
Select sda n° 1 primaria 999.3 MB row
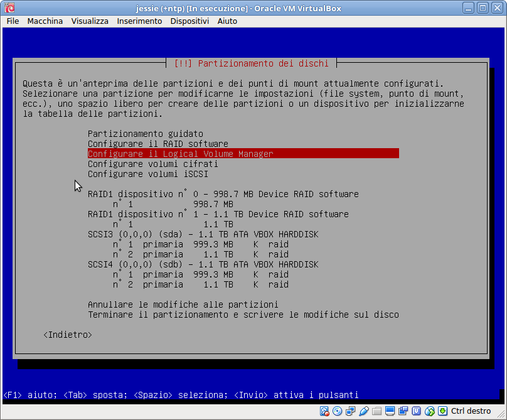(200, 244)
